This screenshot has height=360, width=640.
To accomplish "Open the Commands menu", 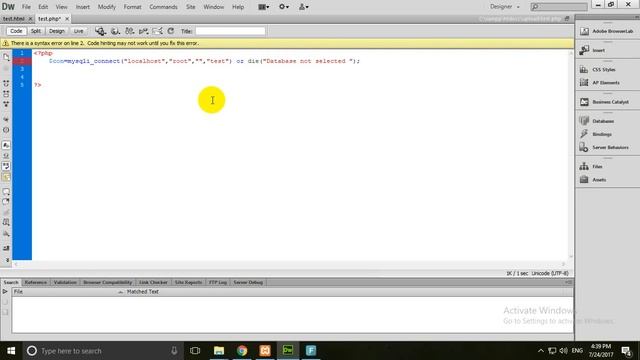I will click(163, 7).
